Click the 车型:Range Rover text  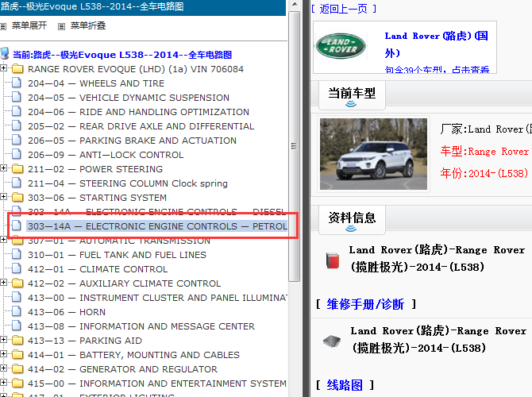coord(484,151)
